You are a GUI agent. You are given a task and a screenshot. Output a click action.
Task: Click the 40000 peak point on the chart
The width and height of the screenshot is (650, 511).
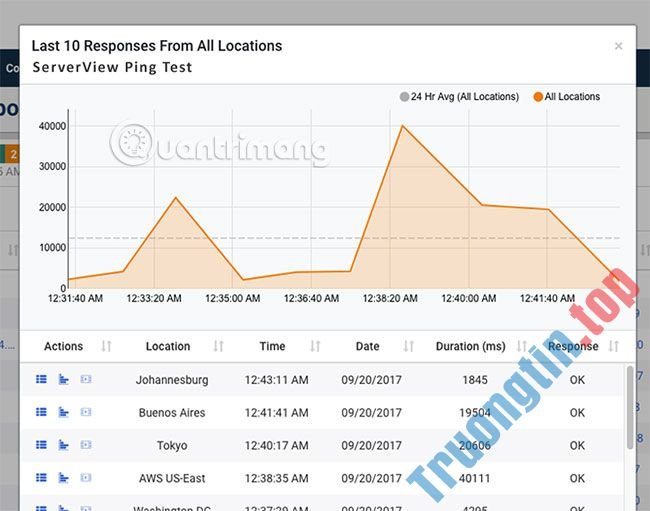point(401,126)
